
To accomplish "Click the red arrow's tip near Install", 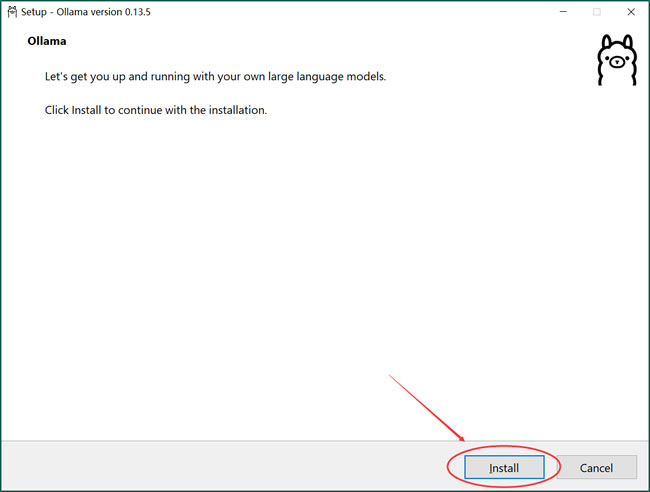I will (464, 441).
